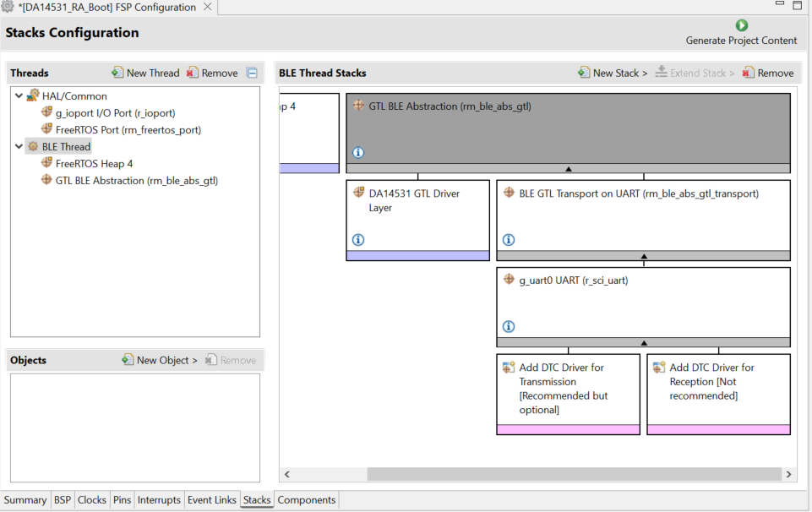This screenshot has width=812, height=512.
Task: Click Add DTC Driver for Reception icon
Action: coord(659,367)
